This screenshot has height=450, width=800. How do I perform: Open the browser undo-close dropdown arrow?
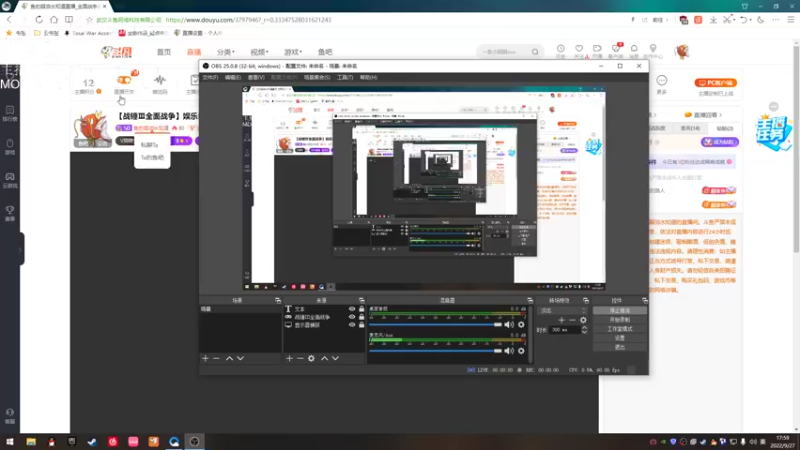point(751,20)
